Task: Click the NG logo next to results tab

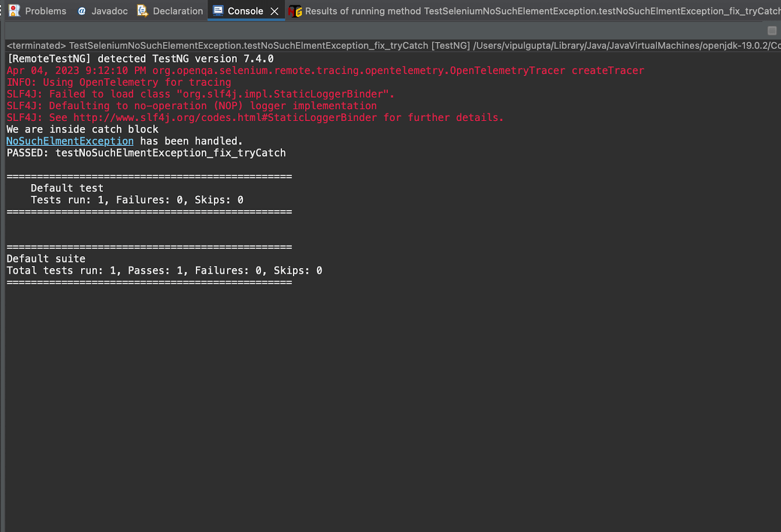Action: click(x=295, y=10)
